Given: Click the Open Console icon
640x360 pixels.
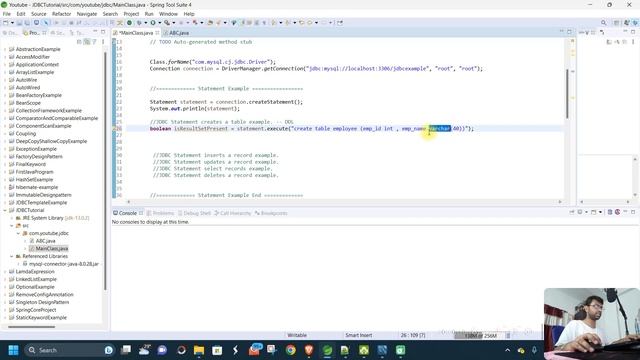Looking at the screenshot, I should [x=594, y=212].
